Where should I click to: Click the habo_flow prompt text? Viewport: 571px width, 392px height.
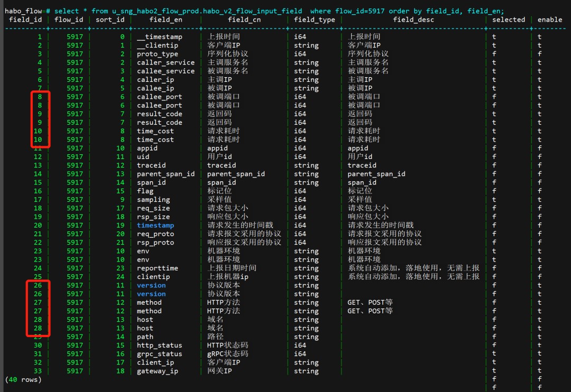click(x=24, y=11)
